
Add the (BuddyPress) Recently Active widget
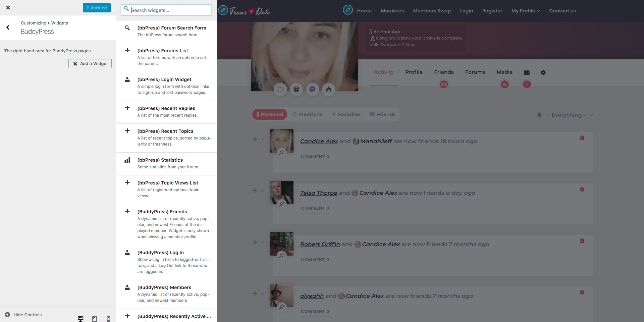(166, 316)
